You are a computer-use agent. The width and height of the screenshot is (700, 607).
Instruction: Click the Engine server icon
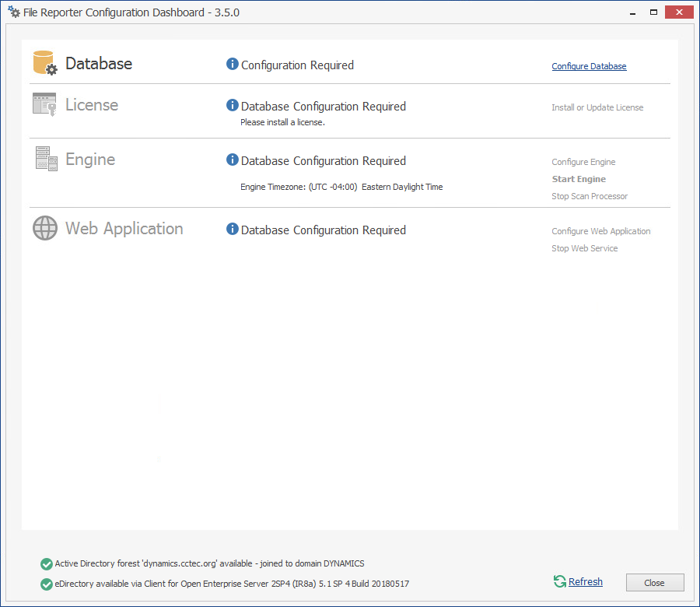point(46,159)
